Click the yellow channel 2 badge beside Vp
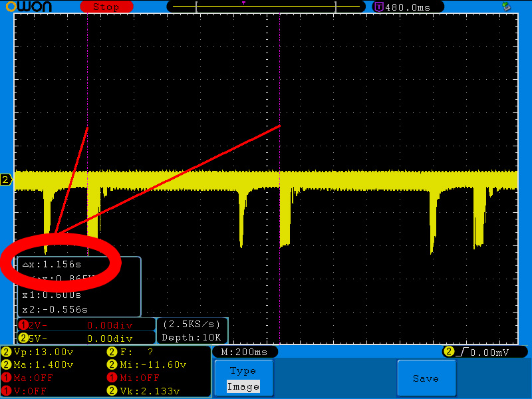The height and width of the screenshot is (399, 532). coord(6,352)
